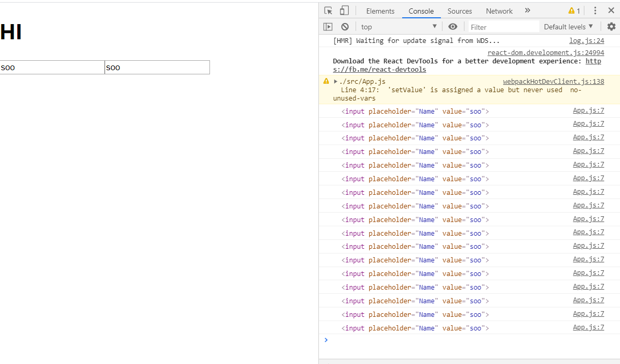
Task: Click the second 'soo' input on page
Action: [x=158, y=67]
